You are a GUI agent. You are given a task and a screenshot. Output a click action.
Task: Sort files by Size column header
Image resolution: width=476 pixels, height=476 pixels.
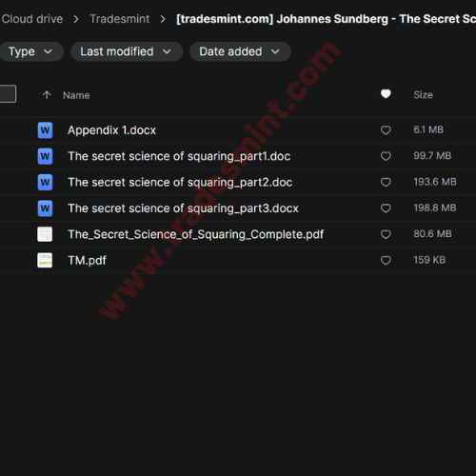[423, 94]
